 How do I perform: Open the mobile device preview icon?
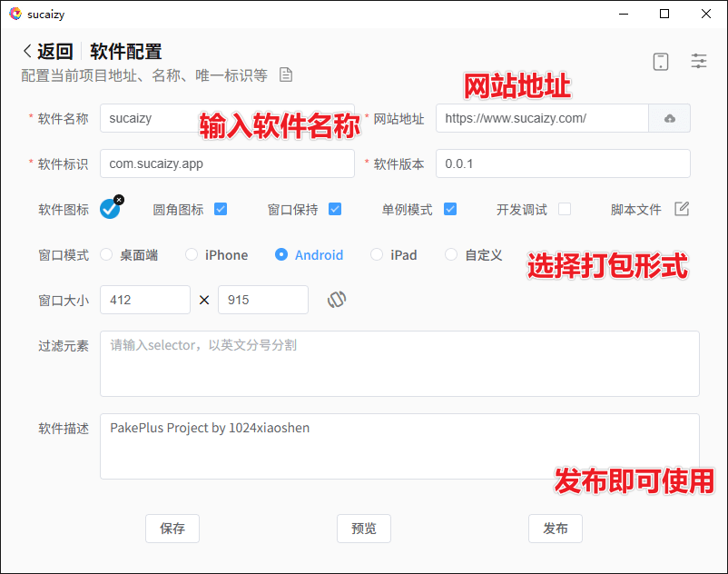661,61
